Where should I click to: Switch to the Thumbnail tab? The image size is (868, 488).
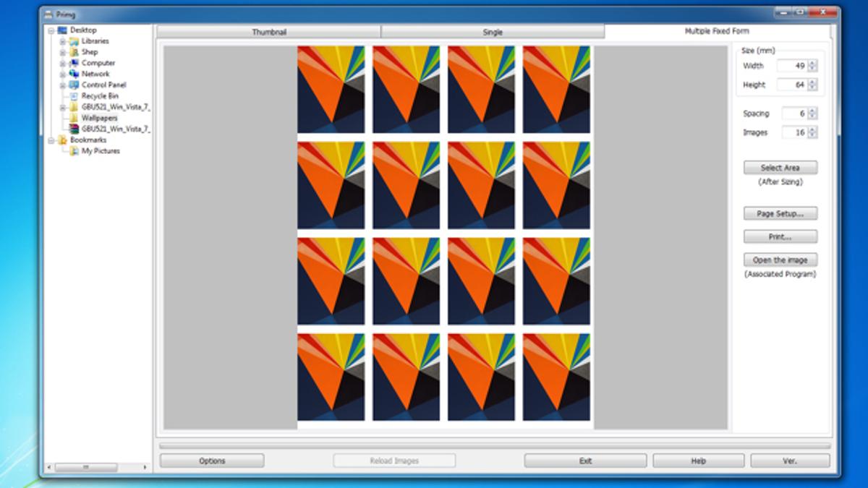[x=268, y=32]
